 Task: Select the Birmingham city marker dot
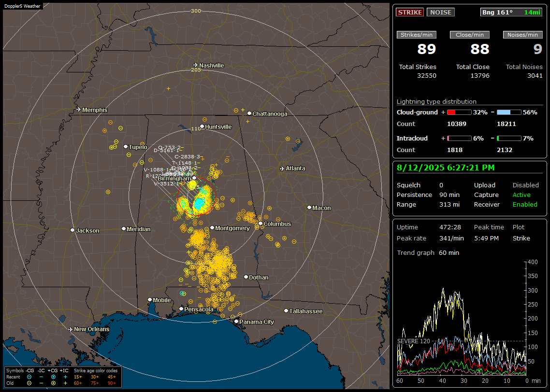[194, 178]
